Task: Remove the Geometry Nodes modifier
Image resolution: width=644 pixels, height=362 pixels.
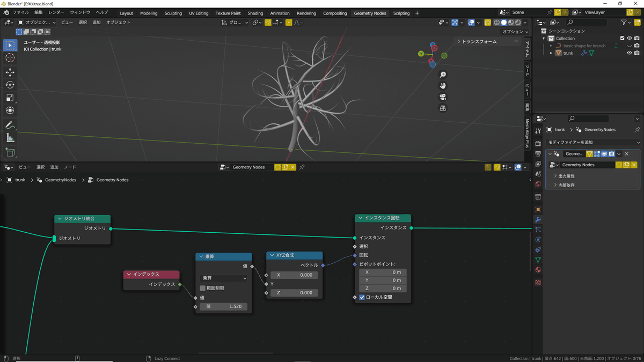Action: click(x=627, y=154)
